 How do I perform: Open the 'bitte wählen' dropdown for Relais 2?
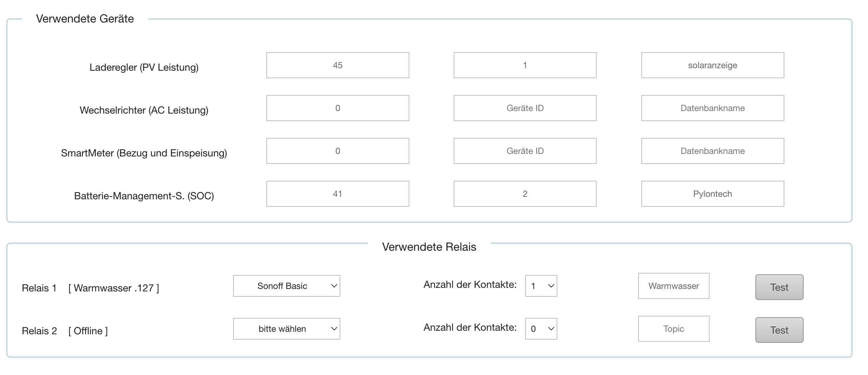(x=286, y=329)
